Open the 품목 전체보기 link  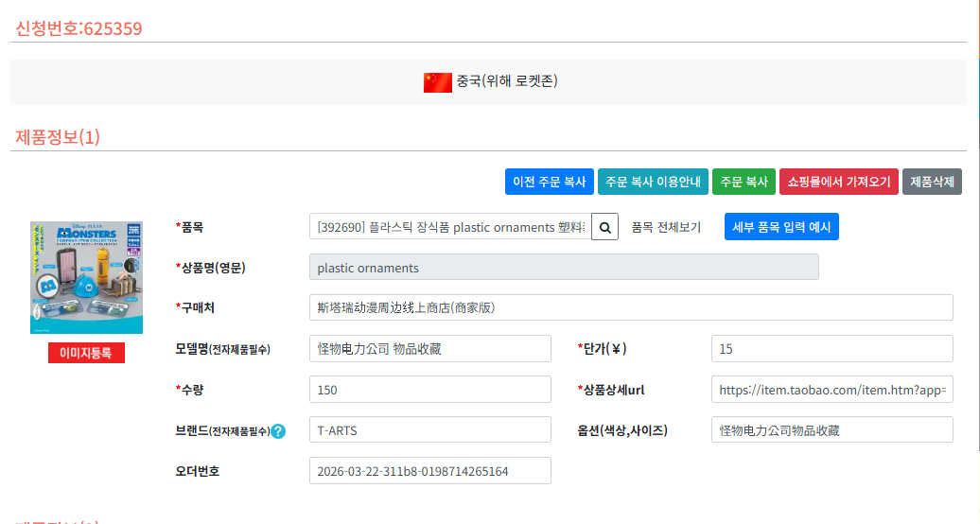coord(666,227)
